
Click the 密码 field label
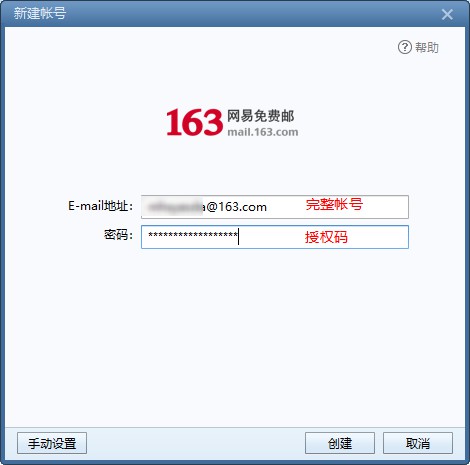[x=118, y=235]
